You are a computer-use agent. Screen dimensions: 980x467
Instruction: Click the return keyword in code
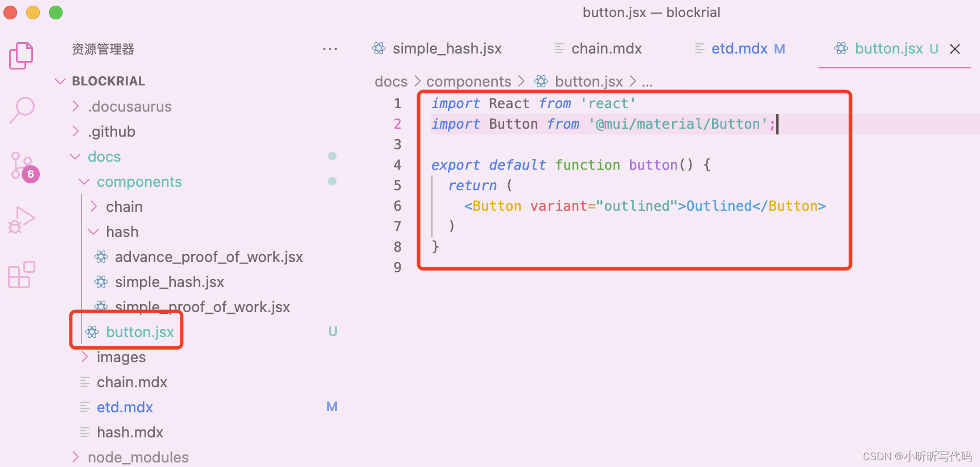point(472,186)
